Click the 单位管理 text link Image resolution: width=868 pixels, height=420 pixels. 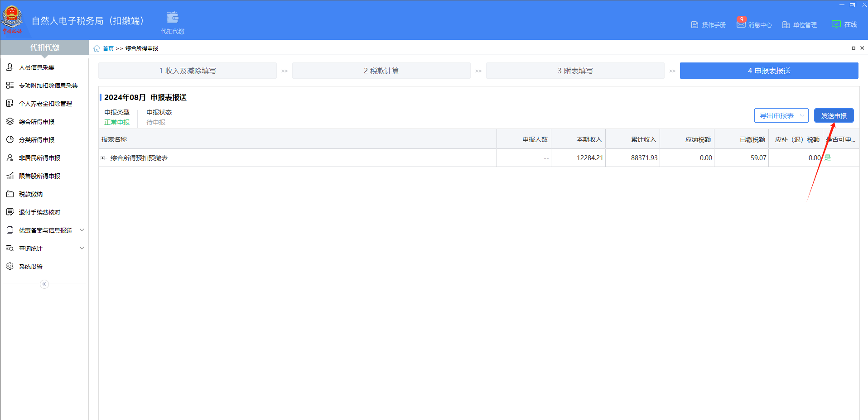point(805,25)
